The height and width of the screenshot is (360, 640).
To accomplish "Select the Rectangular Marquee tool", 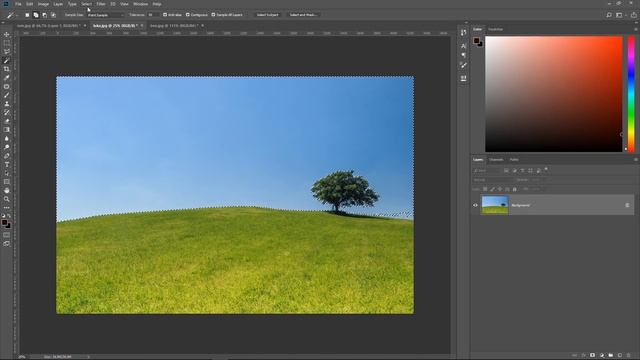I will [x=7, y=43].
